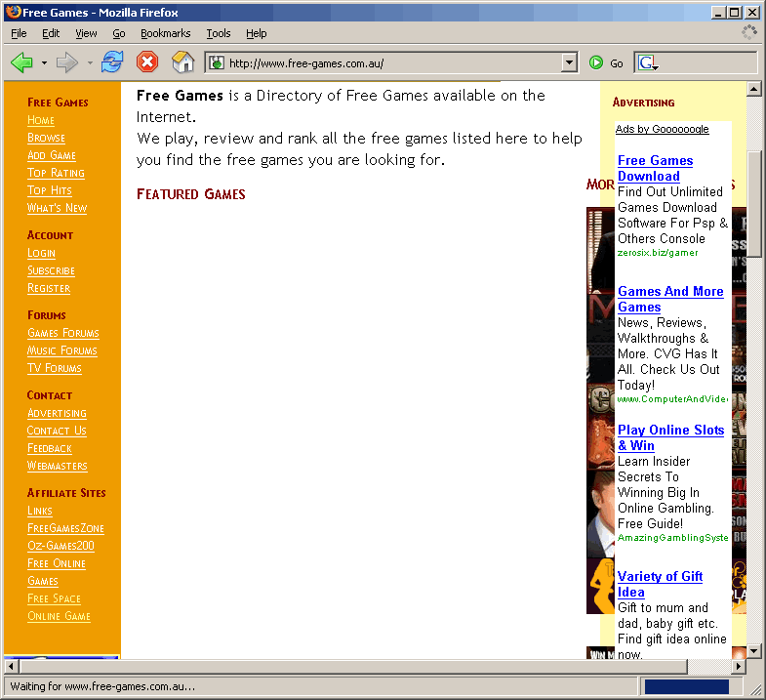Click the Back arrow navigation button
766x700 pixels.
pyautogui.click(x=21, y=62)
